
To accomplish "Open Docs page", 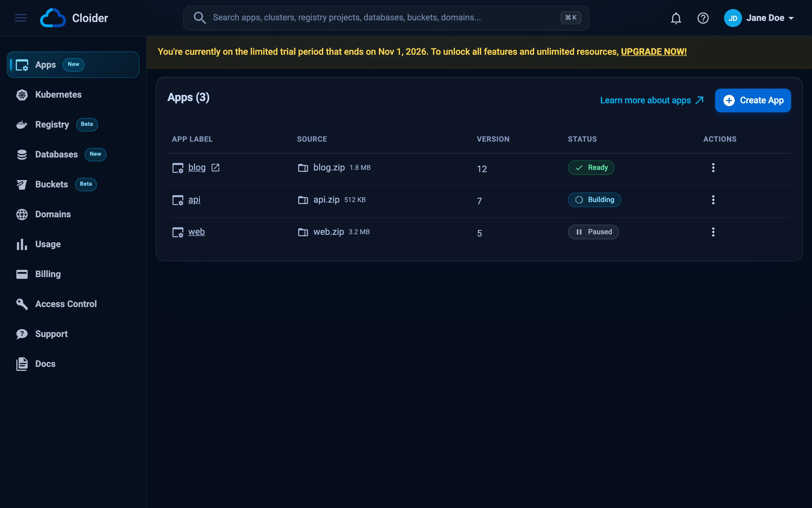I will (x=73, y=364).
